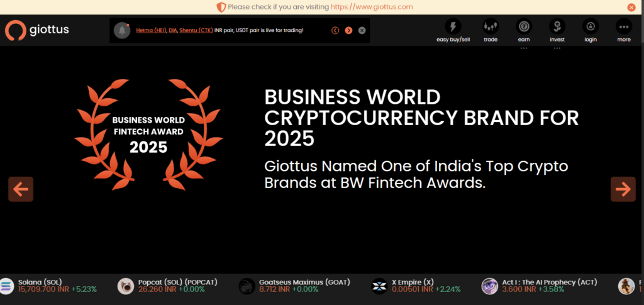Click the Giottus logo

[37, 30]
